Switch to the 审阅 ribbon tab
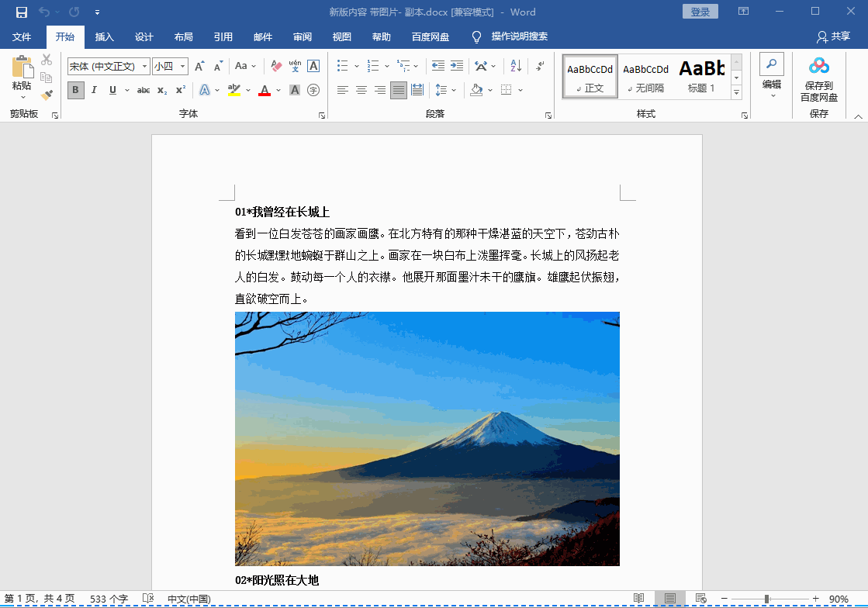 302,36
